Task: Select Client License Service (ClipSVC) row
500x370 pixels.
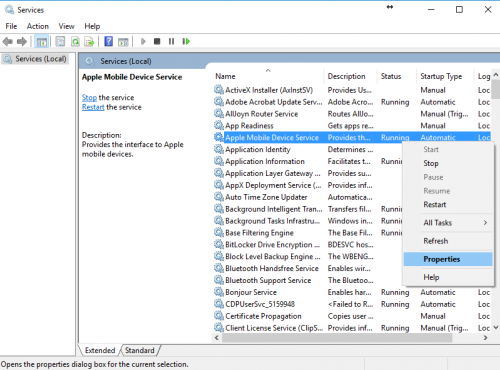Action: (x=352, y=328)
